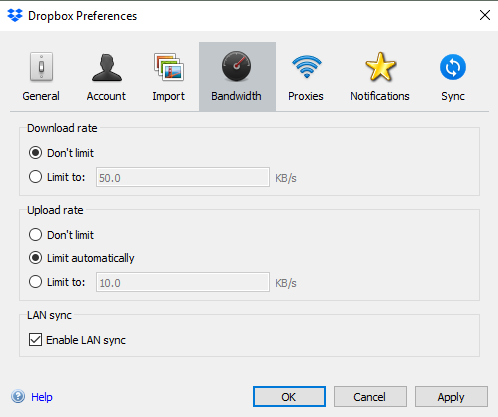Click the Help question mark icon
The height and width of the screenshot is (417, 498).
point(18,397)
